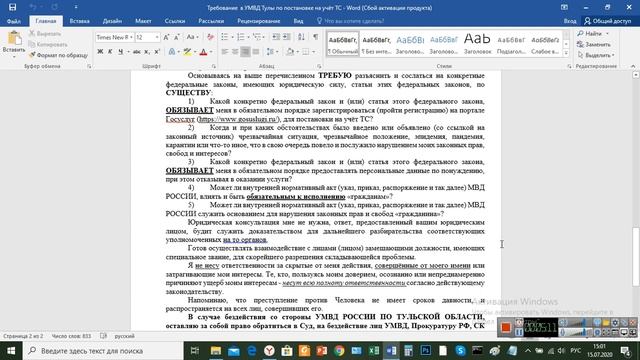
Task: Switch to the Макет tab
Action: pos(143,21)
